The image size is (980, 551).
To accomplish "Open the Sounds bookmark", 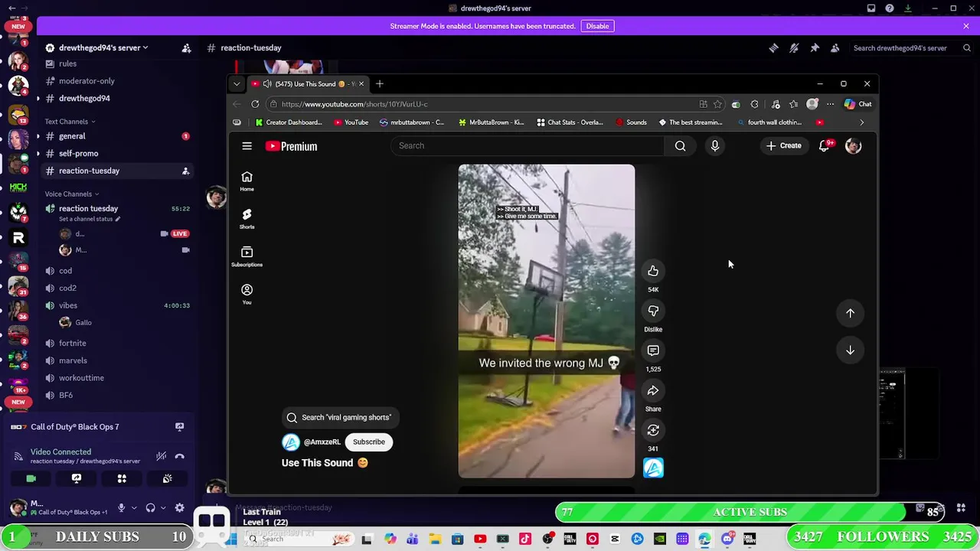I will pos(631,122).
